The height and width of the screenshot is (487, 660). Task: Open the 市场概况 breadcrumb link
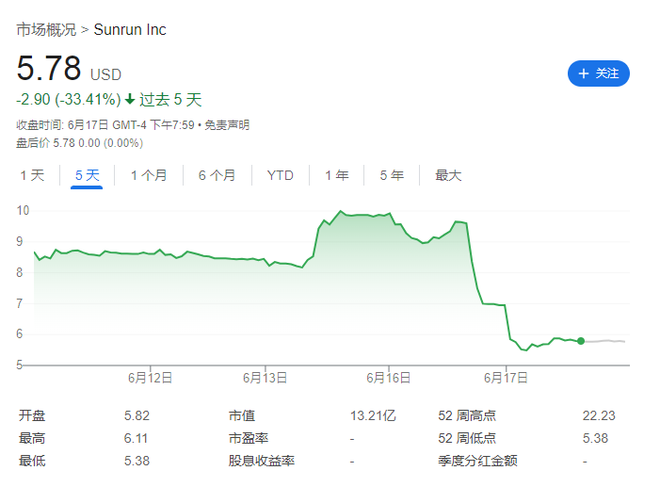pyautogui.click(x=46, y=29)
